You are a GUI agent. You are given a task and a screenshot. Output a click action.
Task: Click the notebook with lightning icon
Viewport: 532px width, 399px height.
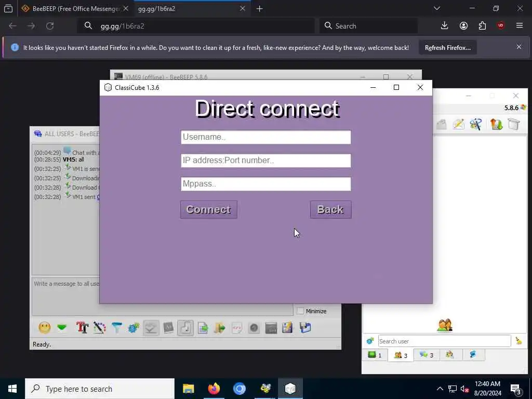pyautogui.click(x=287, y=328)
